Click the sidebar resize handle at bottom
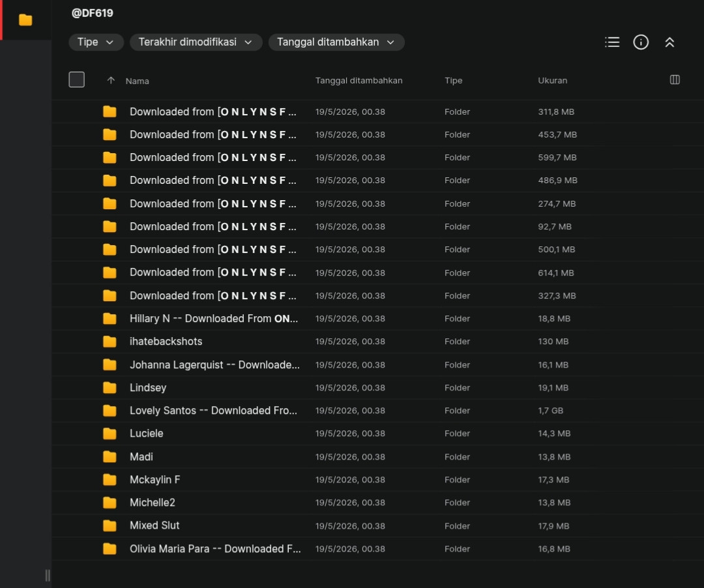This screenshot has width=704, height=588. point(48,575)
